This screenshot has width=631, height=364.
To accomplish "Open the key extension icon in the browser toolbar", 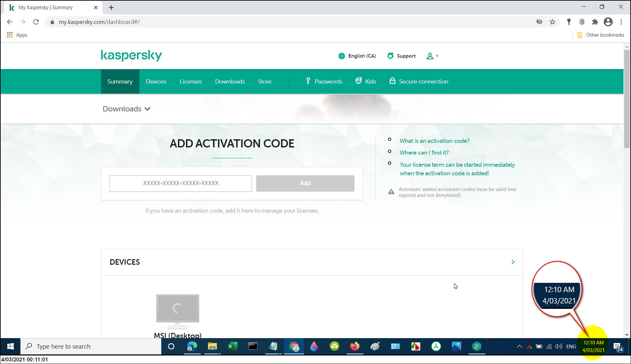I will 569,22.
